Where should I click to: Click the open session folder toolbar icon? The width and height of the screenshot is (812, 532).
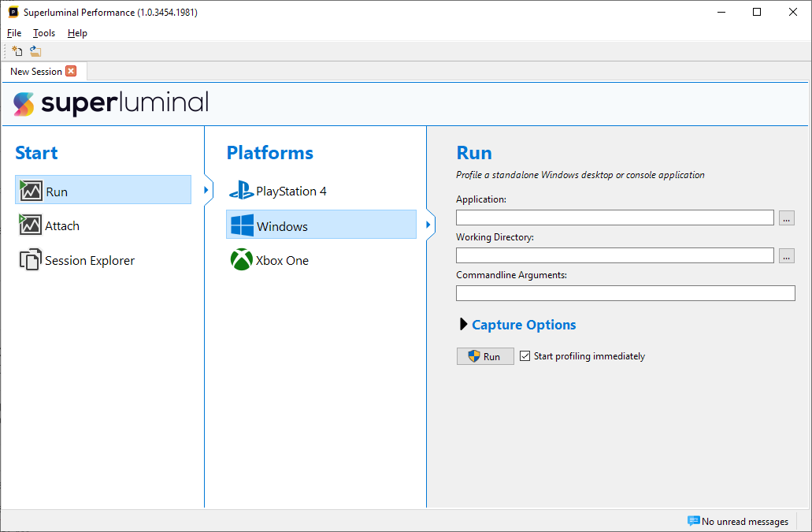click(35, 50)
